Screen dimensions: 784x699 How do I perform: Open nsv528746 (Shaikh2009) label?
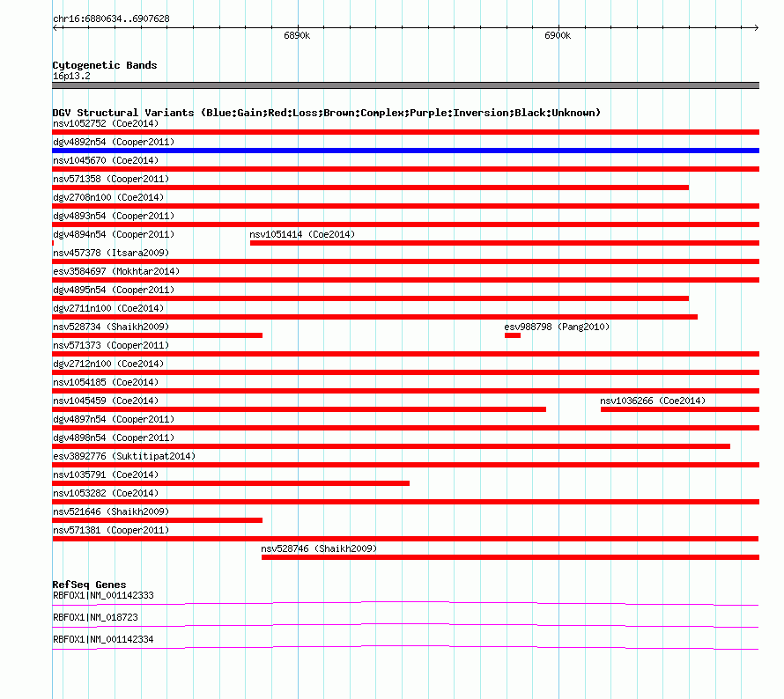pos(319,548)
